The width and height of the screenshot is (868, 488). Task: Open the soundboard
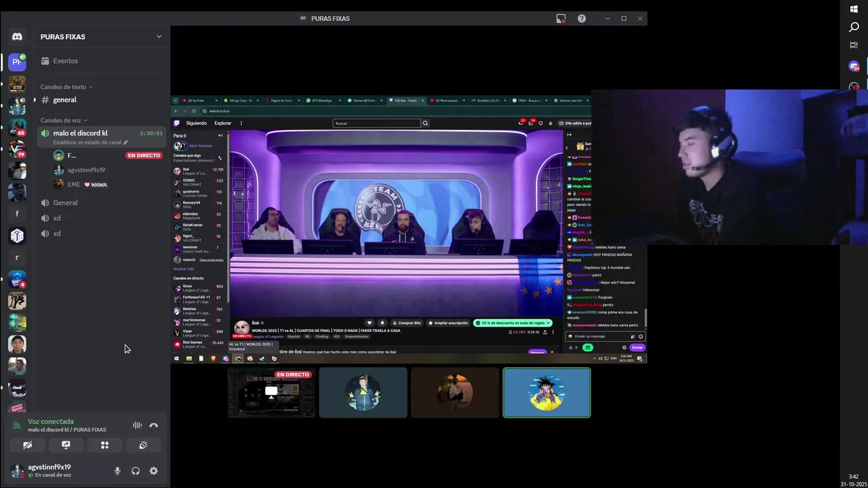pos(143,445)
